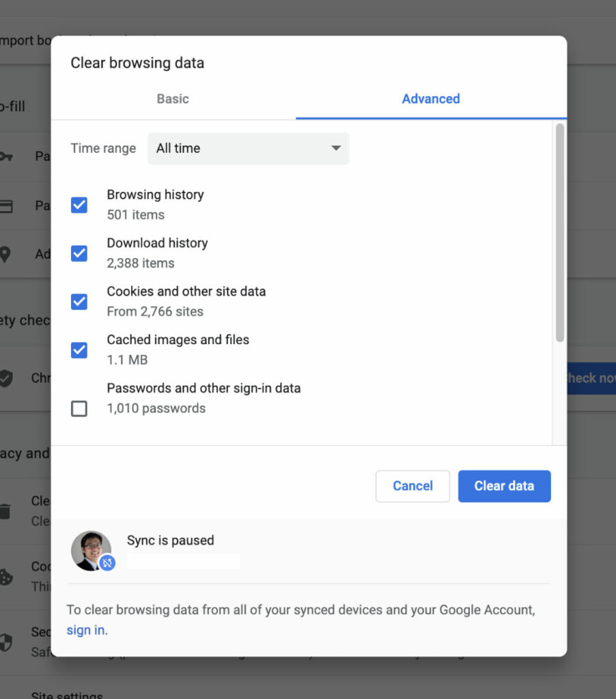Follow the sign in link
The height and width of the screenshot is (699, 616).
tap(85, 630)
